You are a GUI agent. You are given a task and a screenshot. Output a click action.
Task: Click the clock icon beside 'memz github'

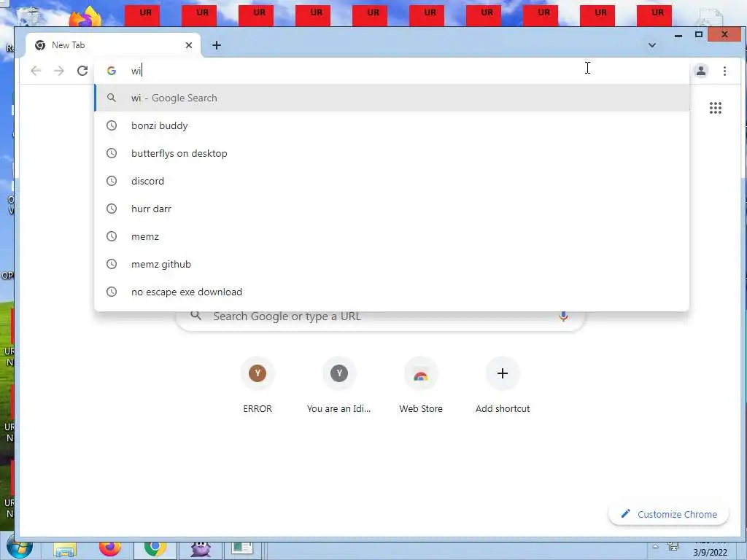point(112,264)
